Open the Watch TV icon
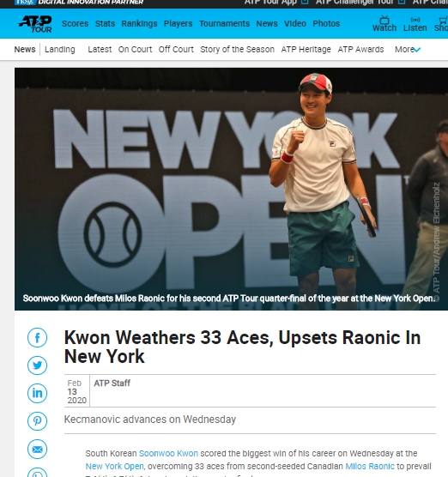Image resolution: width=448 pixels, height=477 pixels. 384,24
